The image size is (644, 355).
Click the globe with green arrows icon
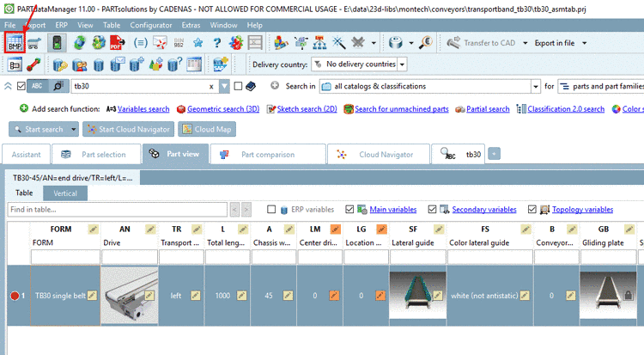(80, 43)
